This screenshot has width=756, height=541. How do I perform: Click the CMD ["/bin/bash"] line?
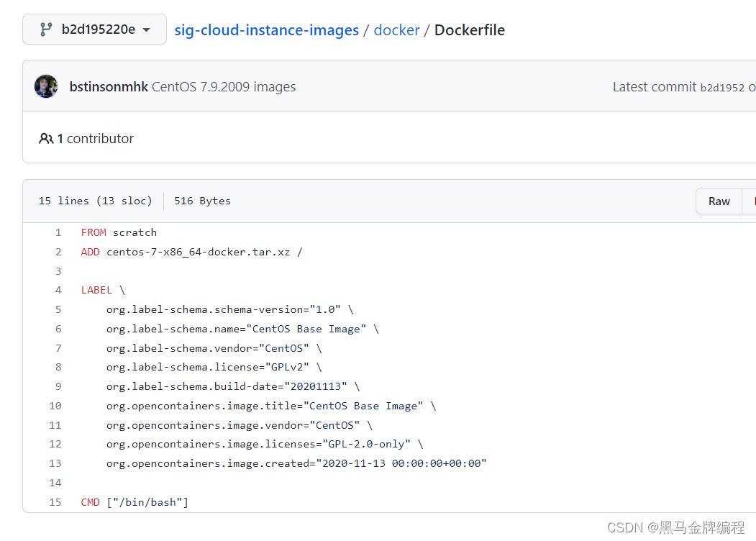pos(135,502)
